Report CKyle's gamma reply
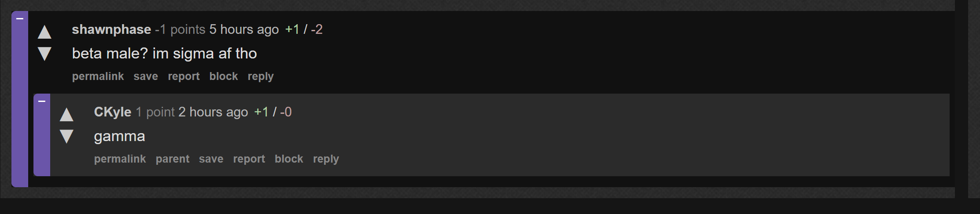 pos(249,159)
